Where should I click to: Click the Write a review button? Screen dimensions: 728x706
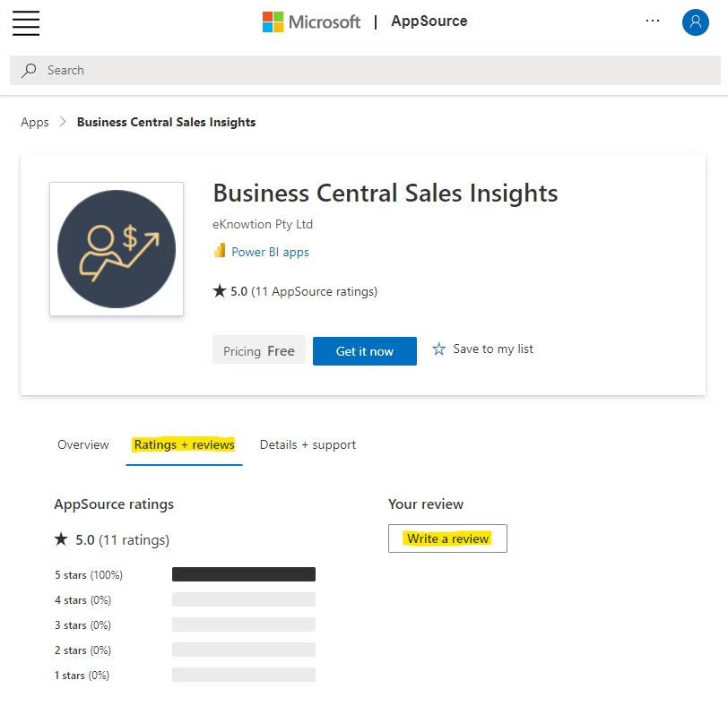(447, 538)
